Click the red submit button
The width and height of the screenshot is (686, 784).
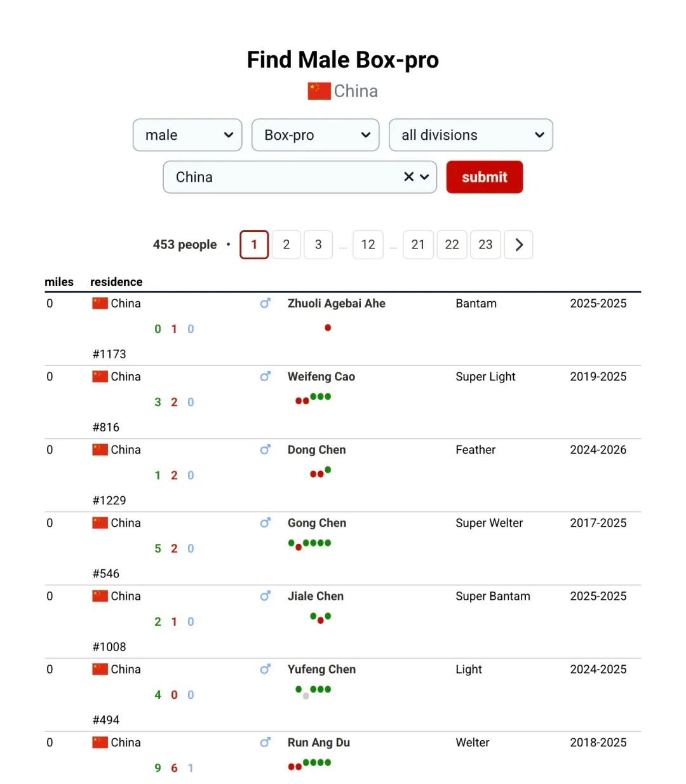click(485, 177)
